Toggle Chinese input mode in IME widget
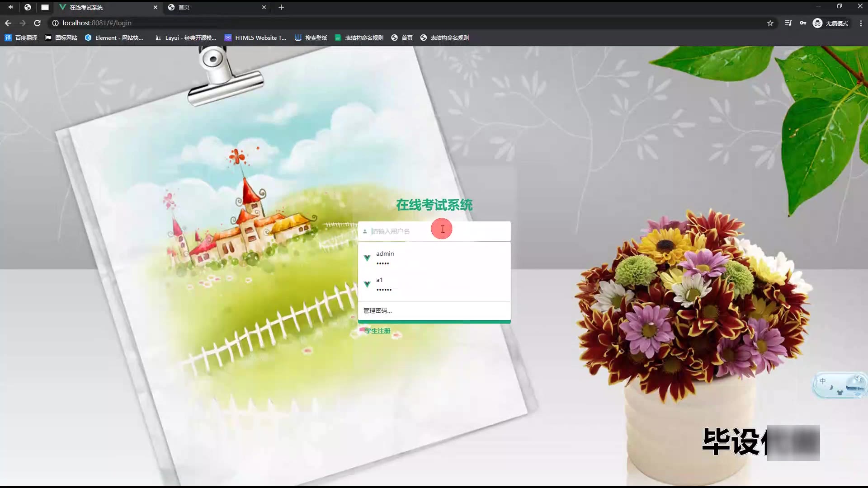This screenshot has width=868, height=488. (x=823, y=381)
